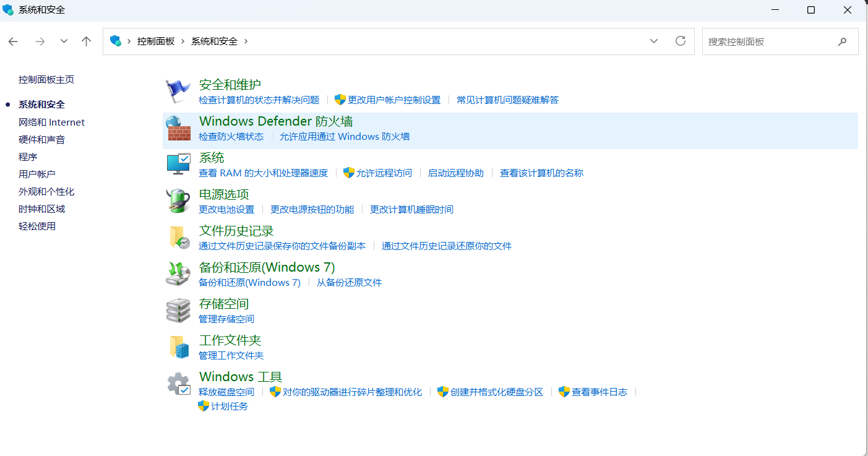Click 允许应用通过 Windows 防火墙
This screenshot has height=456, width=868.
(345, 136)
